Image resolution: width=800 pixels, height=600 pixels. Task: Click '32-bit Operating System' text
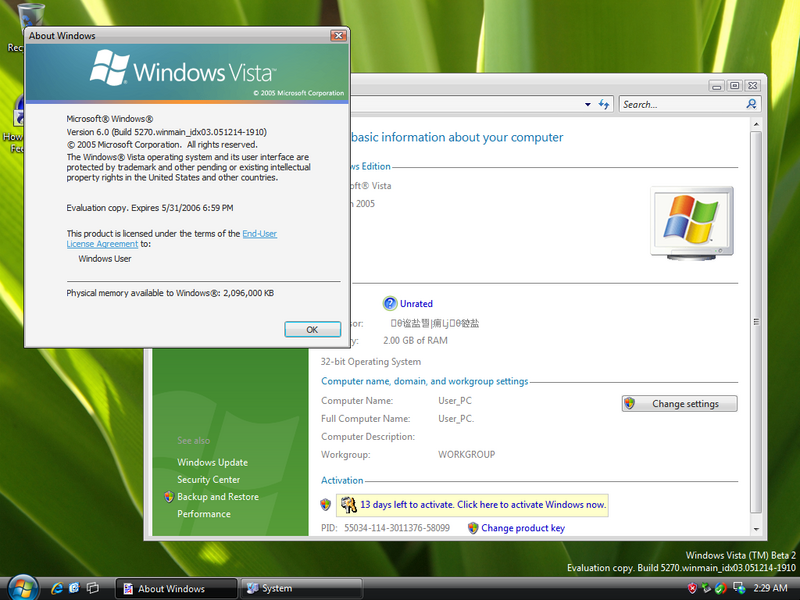[371, 362]
